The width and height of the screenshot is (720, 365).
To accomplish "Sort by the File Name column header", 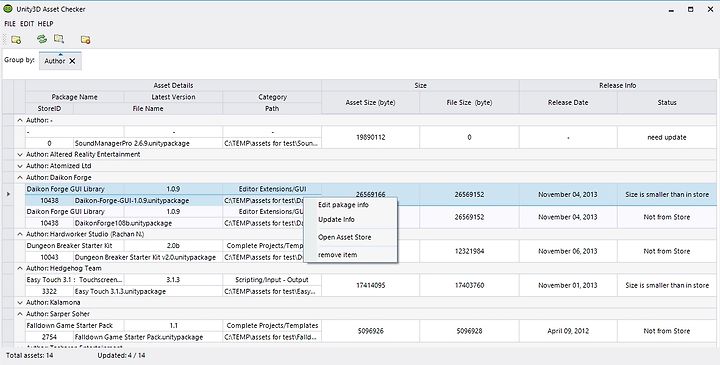I will click(x=148, y=108).
